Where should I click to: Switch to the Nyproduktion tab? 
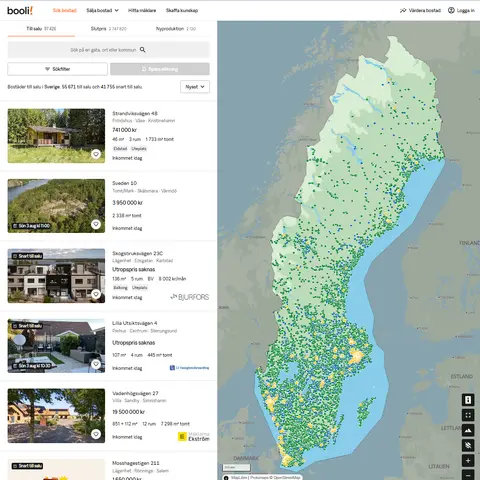[176, 29]
